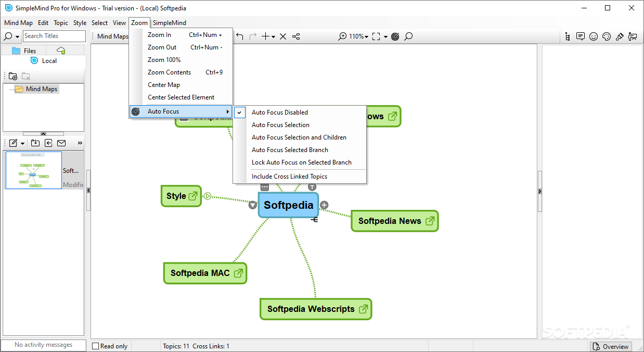Toggle the Read only checkbox
Screen dimensions: 644x352
tap(95, 346)
